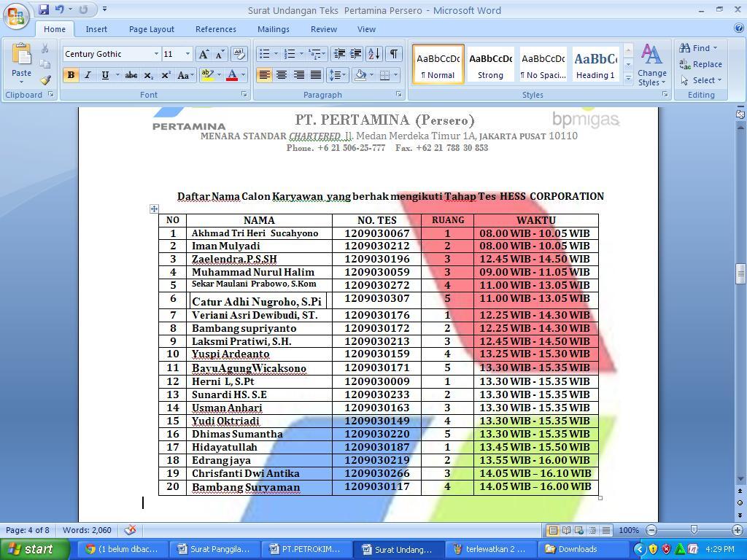Open the line spacing dropdown

point(337,75)
